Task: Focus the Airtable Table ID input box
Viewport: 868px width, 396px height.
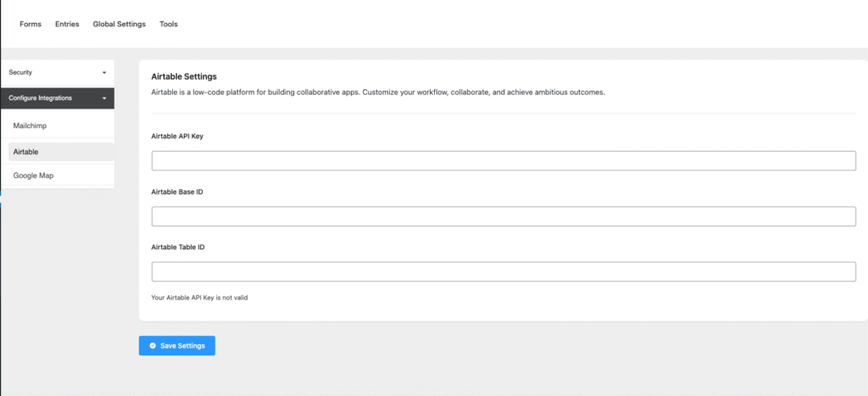Action: [504, 271]
